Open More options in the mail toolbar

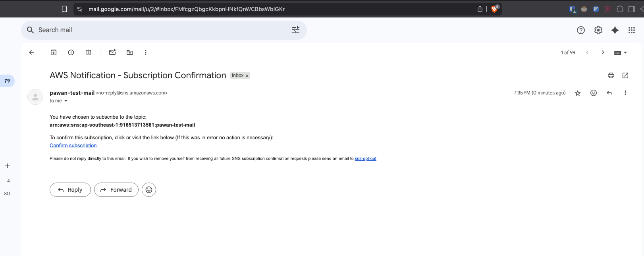pos(146,52)
